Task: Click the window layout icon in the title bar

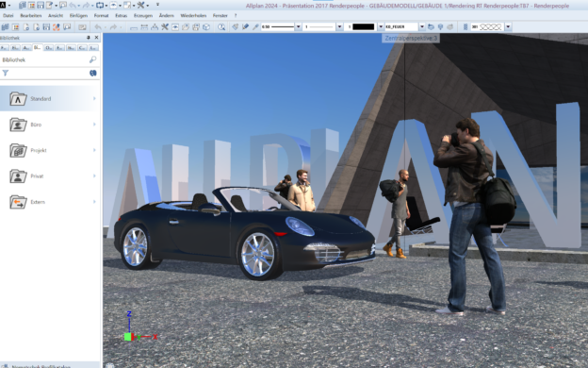Action: pyautogui.click(x=127, y=6)
